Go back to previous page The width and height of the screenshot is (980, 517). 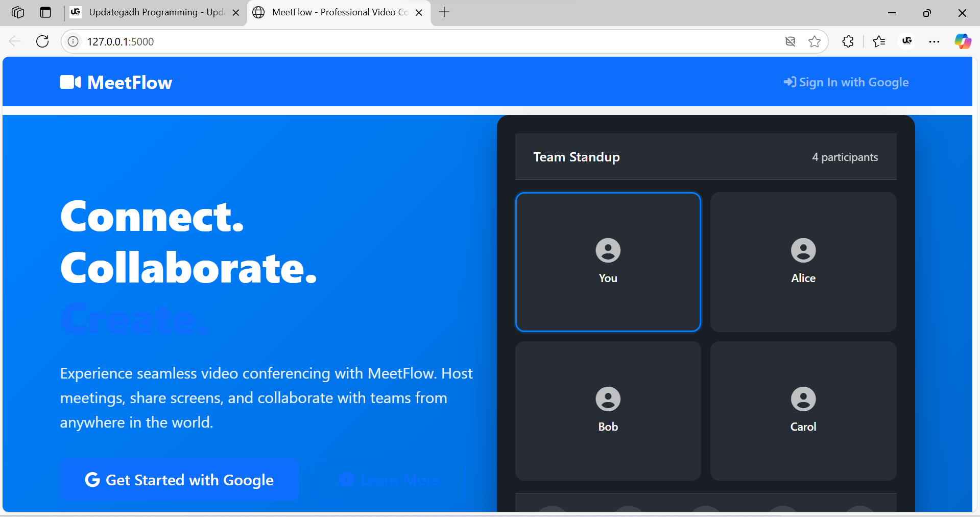pyautogui.click(x=15, y=41)
